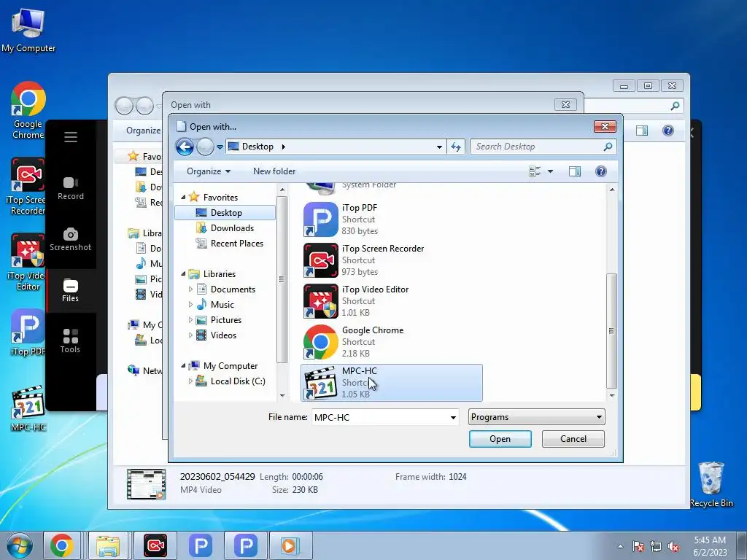Select iTop PDF shortcut in file list

[391, 219]
